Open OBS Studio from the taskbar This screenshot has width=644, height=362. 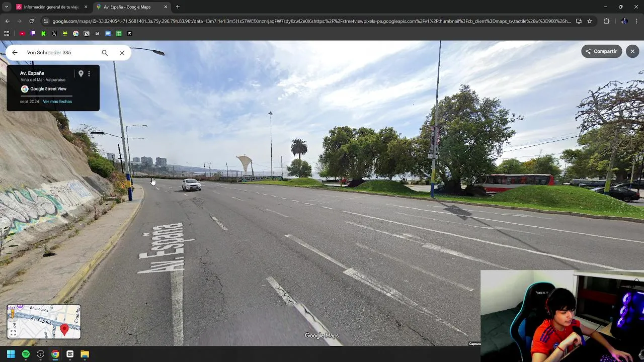click(x=40, y=354)
